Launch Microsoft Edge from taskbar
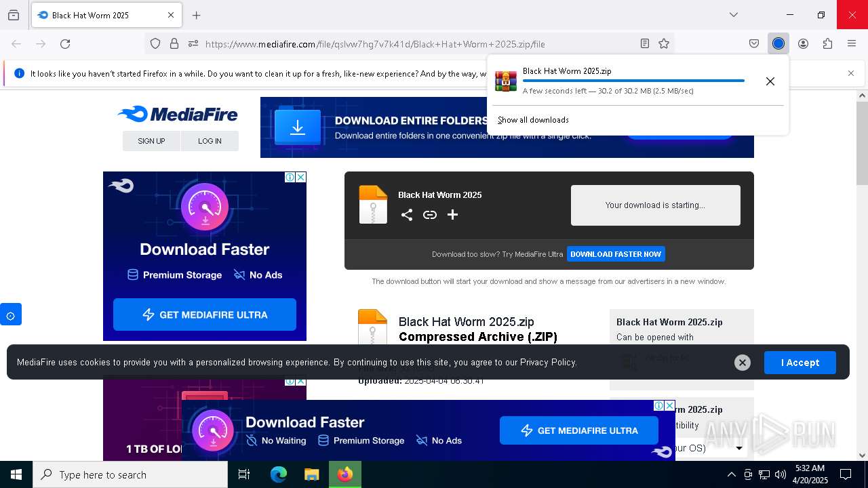This screenshot has height=488, width=868. pos(279,474)
